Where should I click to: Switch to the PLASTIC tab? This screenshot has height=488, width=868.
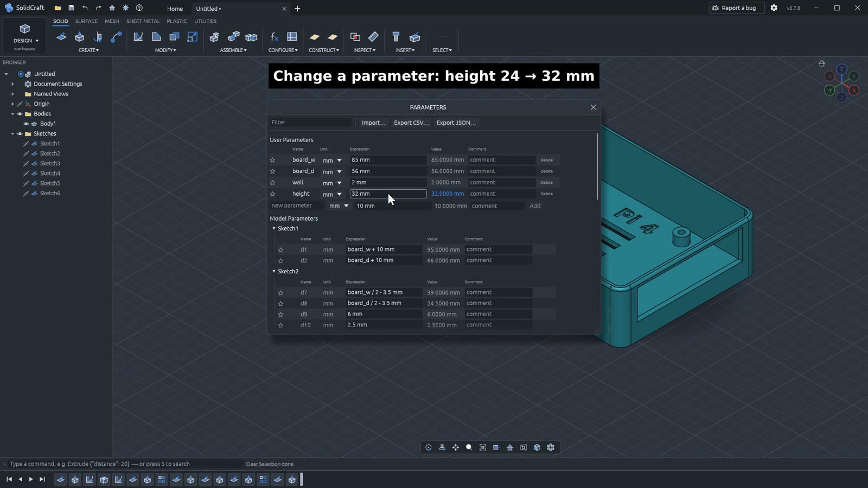(x=177, y=21)
